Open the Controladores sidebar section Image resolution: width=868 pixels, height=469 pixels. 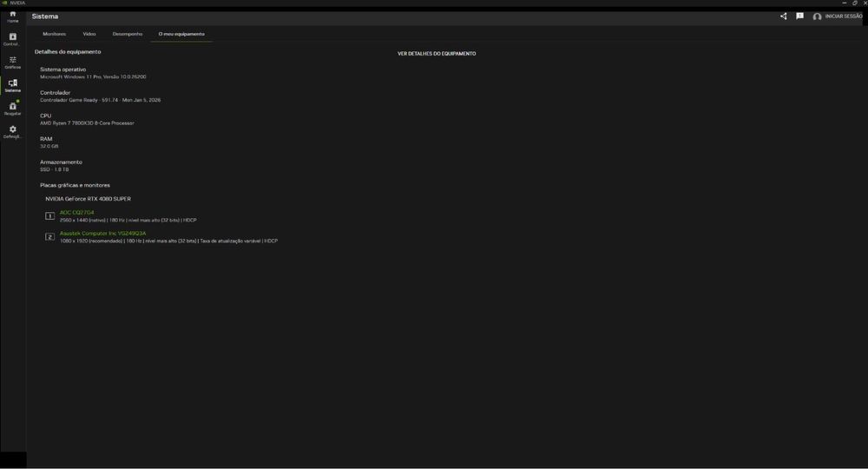(13, 39)
